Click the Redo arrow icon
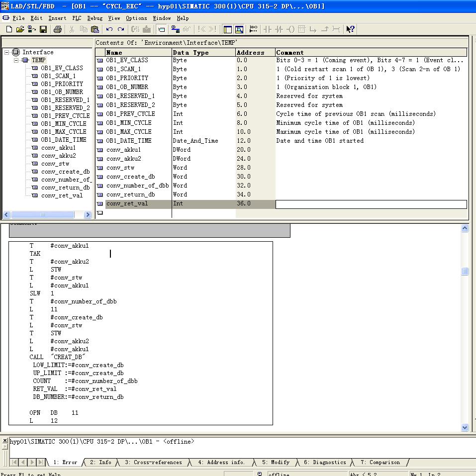This screenshot has width=476, height=476. (x=120, y=29)
